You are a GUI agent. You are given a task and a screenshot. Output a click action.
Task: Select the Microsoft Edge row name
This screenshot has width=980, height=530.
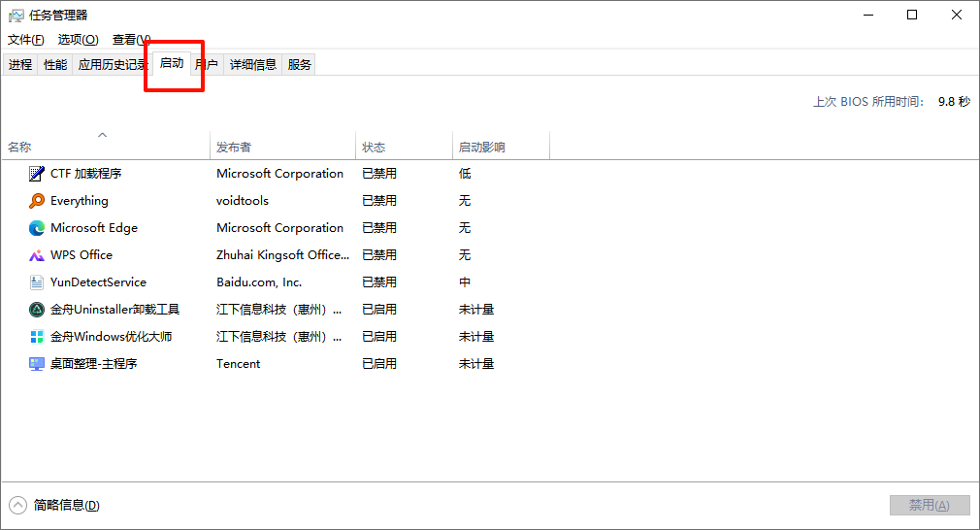[x=94, y=228]
